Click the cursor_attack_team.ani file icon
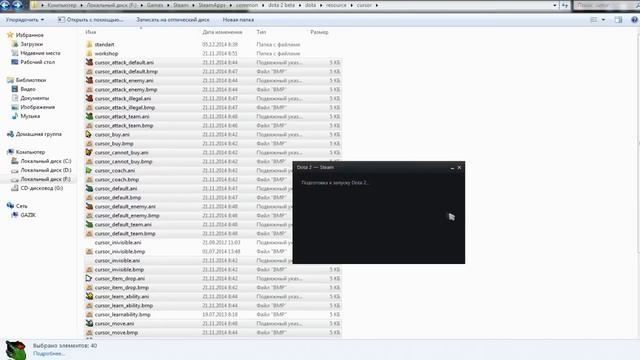Screen dimensions: 640x360 click(x=89, y=116)
